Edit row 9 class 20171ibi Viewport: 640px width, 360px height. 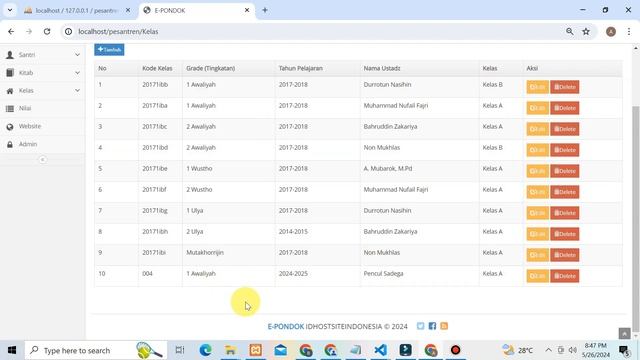coord(537,255)
